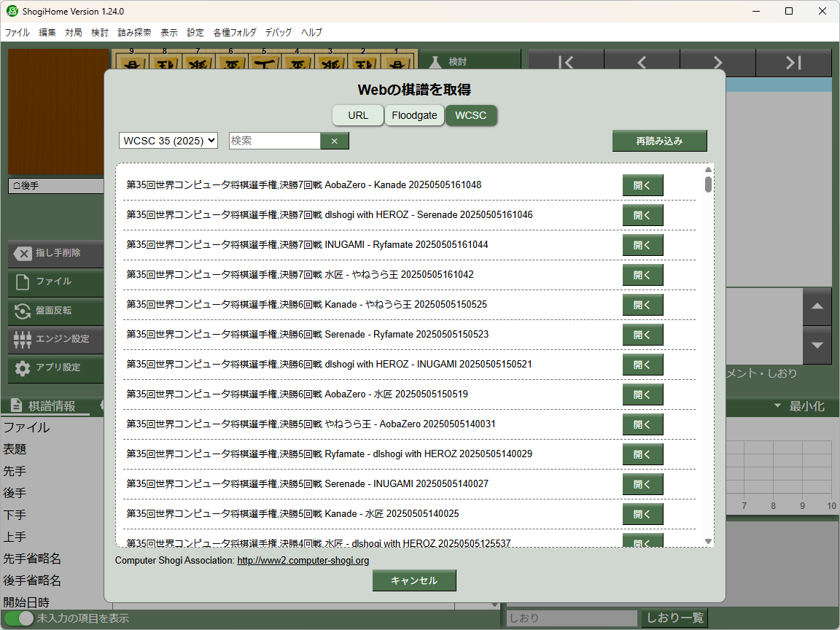The image size is (840, 630).
Task: Clear search with the × button
Action: click(334, 141)
